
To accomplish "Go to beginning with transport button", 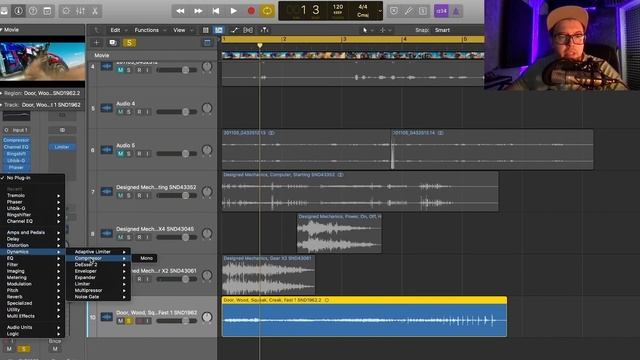I will 216,11.
